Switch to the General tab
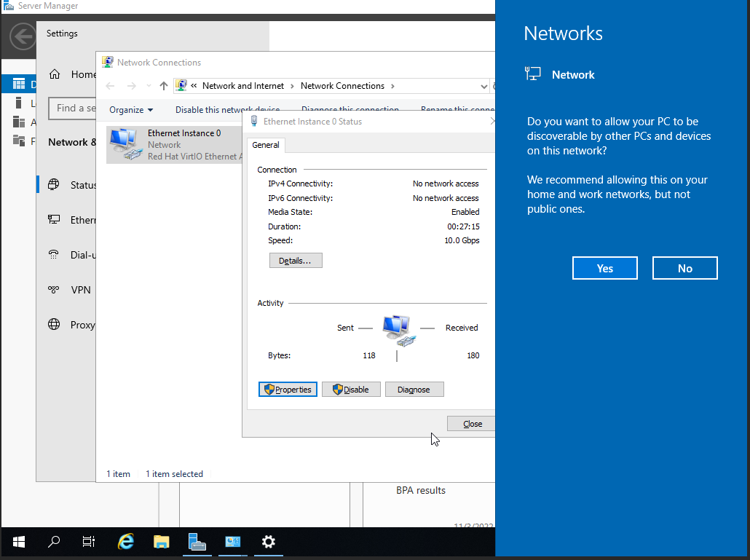This screenshot has width=750, height=560. click(266, 145)
